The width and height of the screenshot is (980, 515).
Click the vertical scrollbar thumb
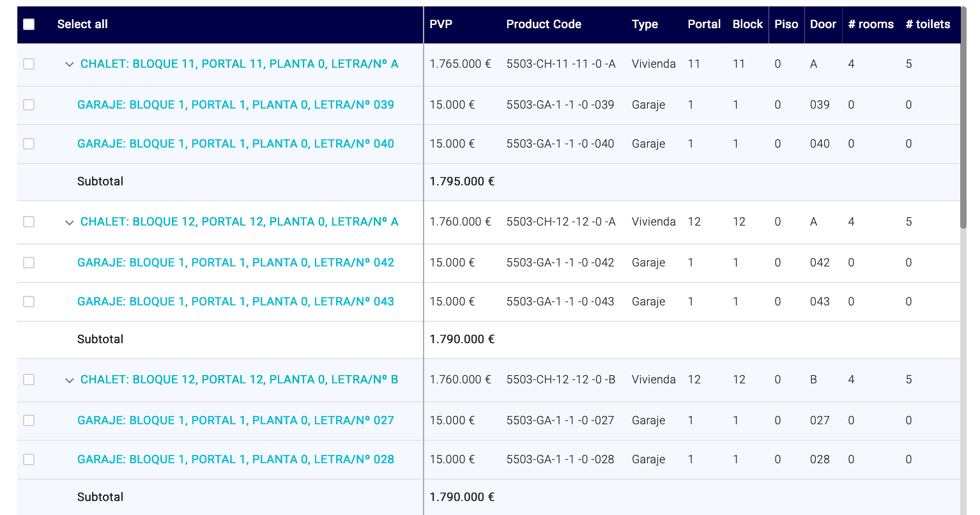[x=963, y=118]
